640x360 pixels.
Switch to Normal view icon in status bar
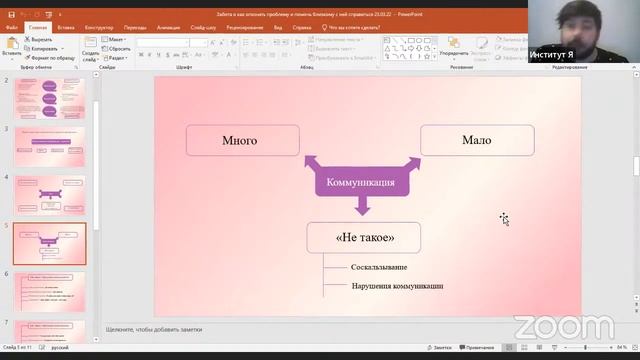pos(509,347)
